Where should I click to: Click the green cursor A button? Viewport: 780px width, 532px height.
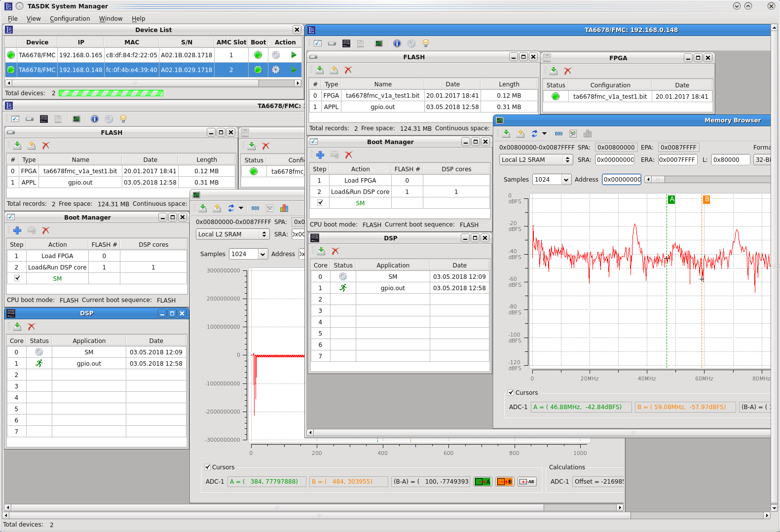point(483,482)
